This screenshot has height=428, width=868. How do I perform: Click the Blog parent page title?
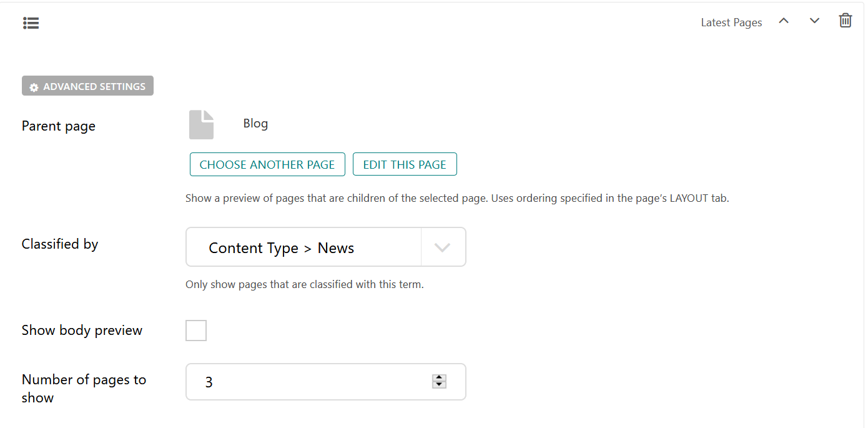pos(255,124)
